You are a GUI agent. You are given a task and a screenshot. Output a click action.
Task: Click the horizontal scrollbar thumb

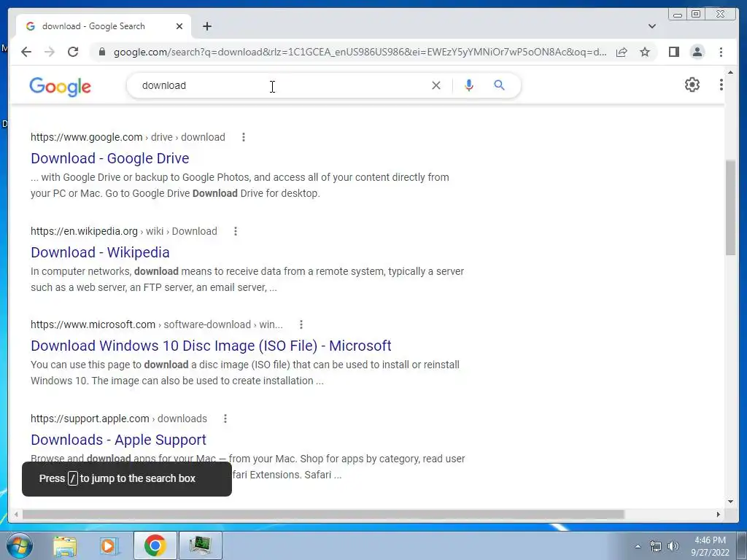tap(323, 514)
